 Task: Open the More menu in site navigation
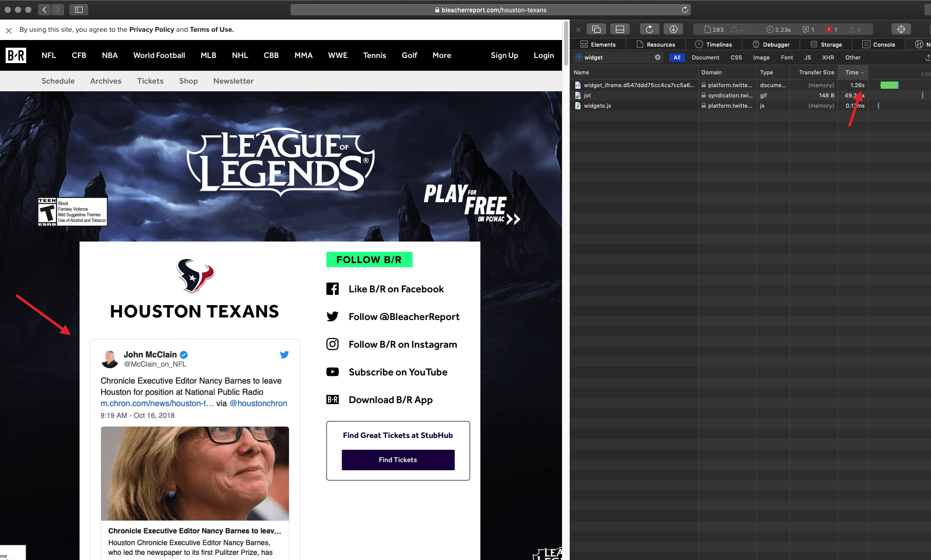coord(441,55)
